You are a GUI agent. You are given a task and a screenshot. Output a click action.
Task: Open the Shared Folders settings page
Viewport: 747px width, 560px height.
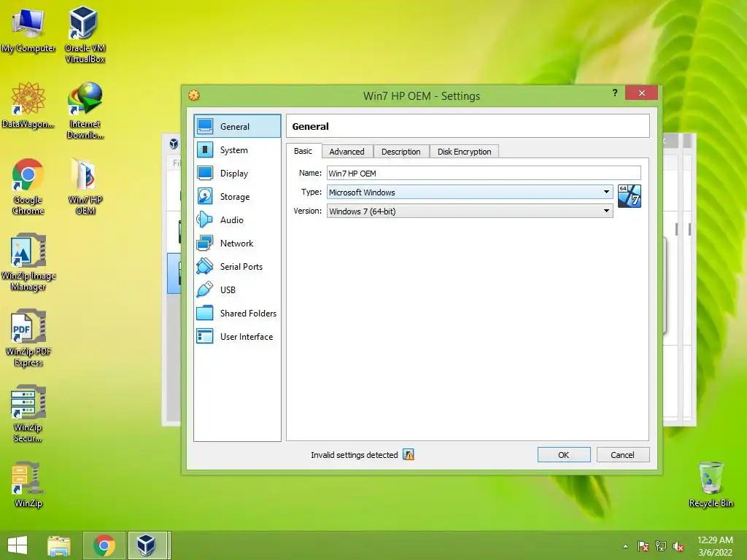point(237,314)
